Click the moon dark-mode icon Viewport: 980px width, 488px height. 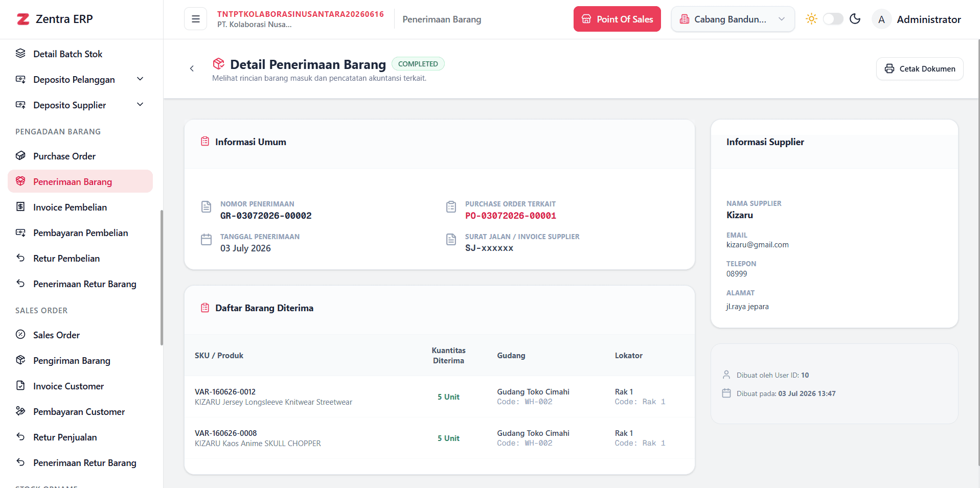click(855, 19)
